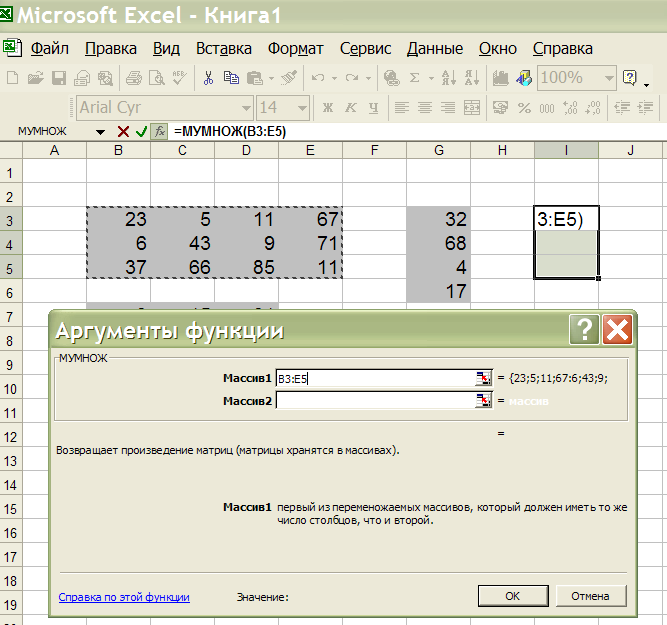Image resolution: width=667 pixels, height=625 pixels.
Task: Click the Decrease Decimal icon
Action: pos(593,108)
